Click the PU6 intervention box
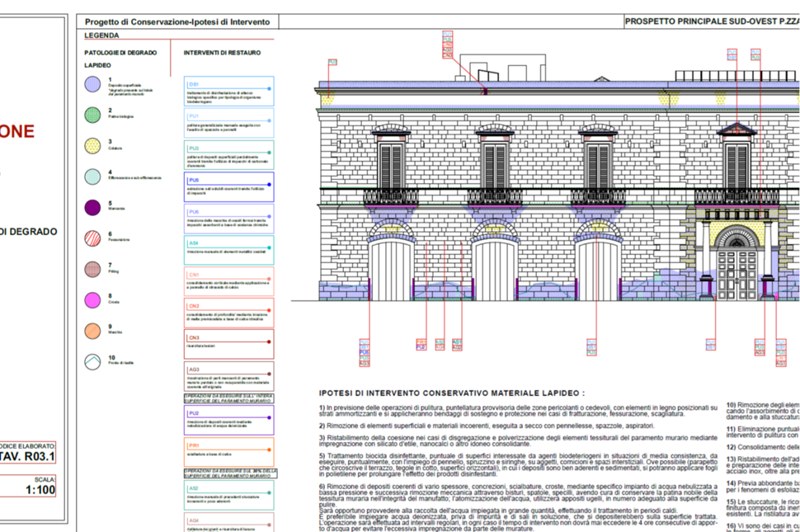800x532 pixels. click(x=228, y=219)
